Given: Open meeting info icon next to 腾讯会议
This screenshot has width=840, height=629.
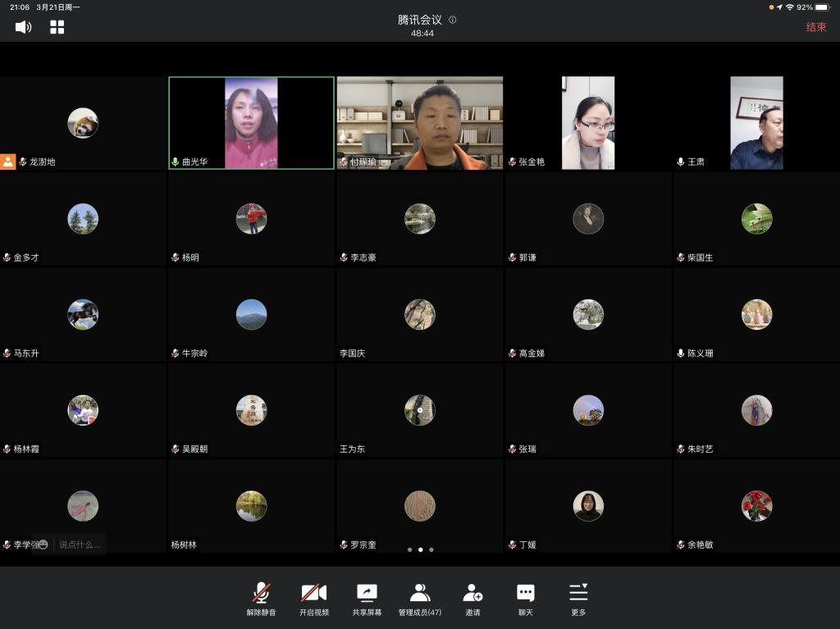Looking at the screenshot, I should click(x=453, y=20).
